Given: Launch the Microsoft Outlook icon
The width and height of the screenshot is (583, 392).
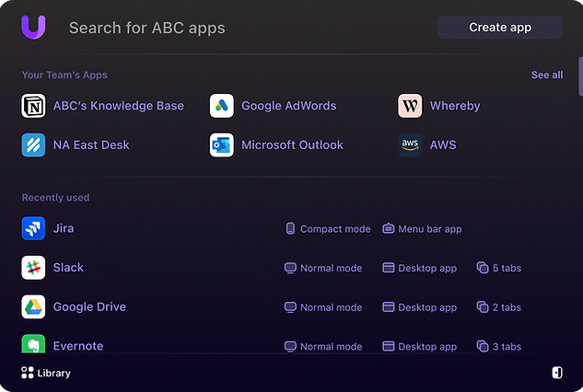Looking at the screenshot, I should point(222,144).
